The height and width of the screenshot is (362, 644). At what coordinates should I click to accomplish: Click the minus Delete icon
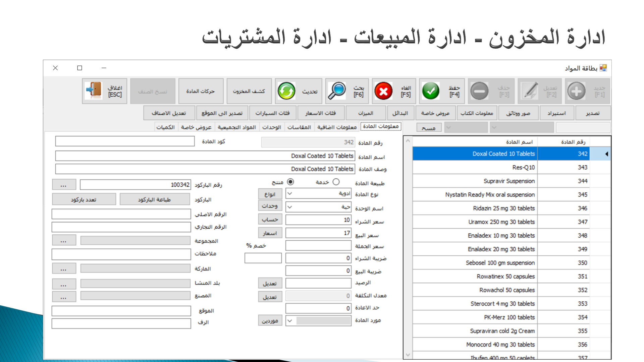point(479,91)
